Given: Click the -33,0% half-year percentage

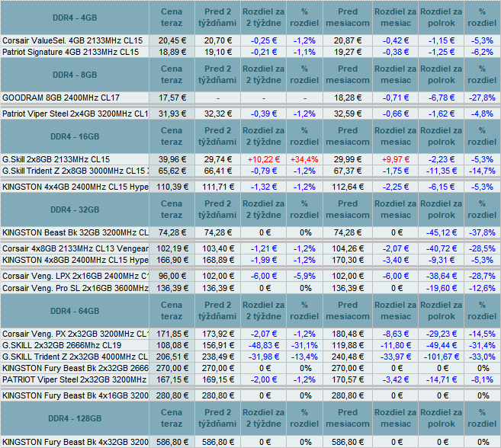Looking at the screenshot, I should coord(482,357).
